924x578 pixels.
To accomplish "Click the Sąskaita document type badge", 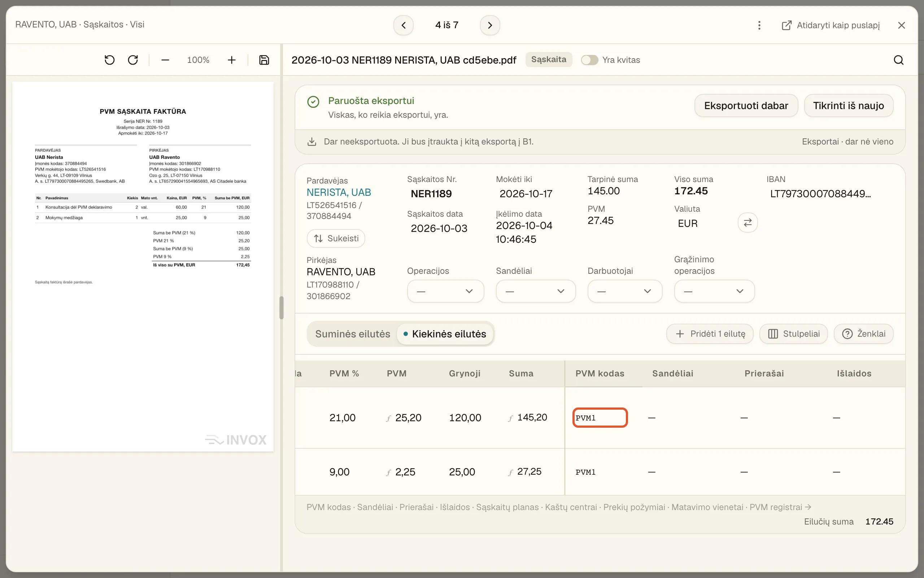I will point(549,60).
